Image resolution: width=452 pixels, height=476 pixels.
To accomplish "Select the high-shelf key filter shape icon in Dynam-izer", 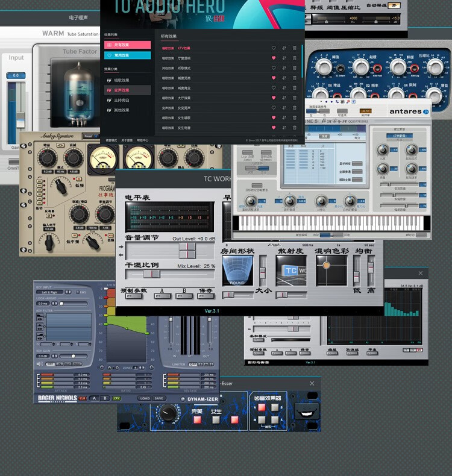I will coord(40,336).
